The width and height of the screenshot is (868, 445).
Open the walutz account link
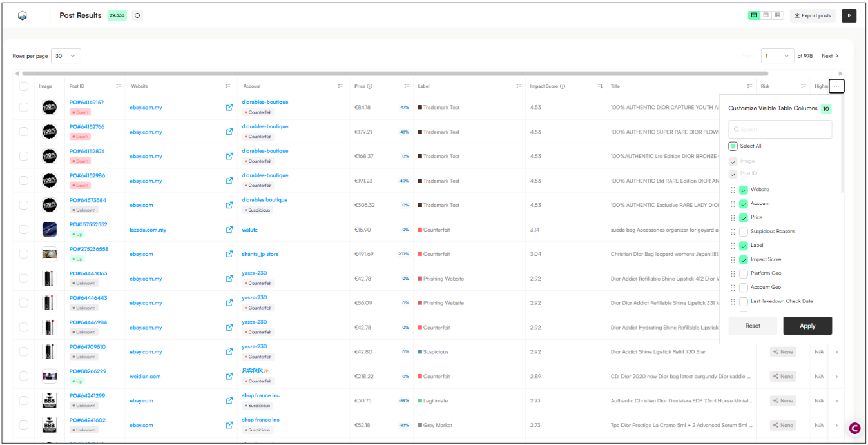249,230
